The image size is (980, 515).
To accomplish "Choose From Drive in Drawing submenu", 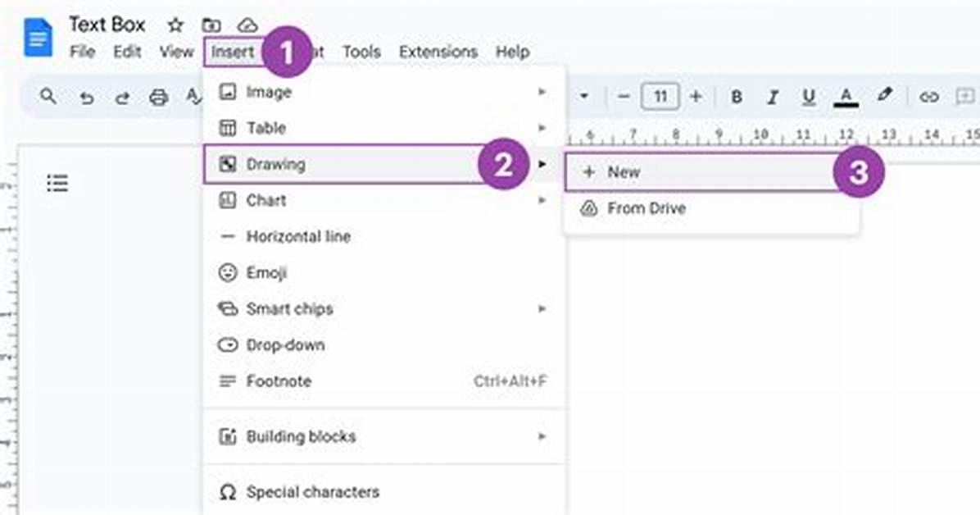I will click(x=713, y=208).
